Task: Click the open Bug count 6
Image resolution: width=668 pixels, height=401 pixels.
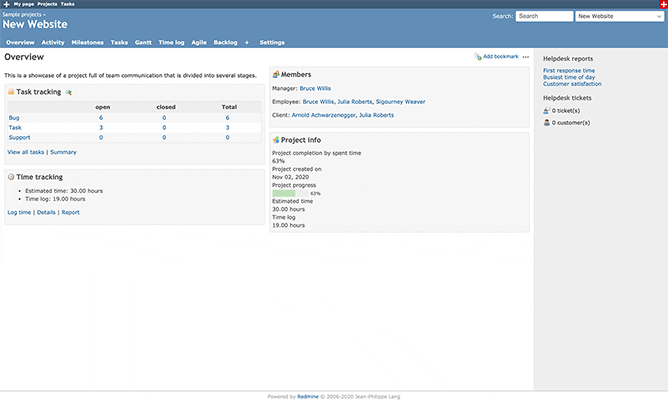Action: tap(101, 118)
